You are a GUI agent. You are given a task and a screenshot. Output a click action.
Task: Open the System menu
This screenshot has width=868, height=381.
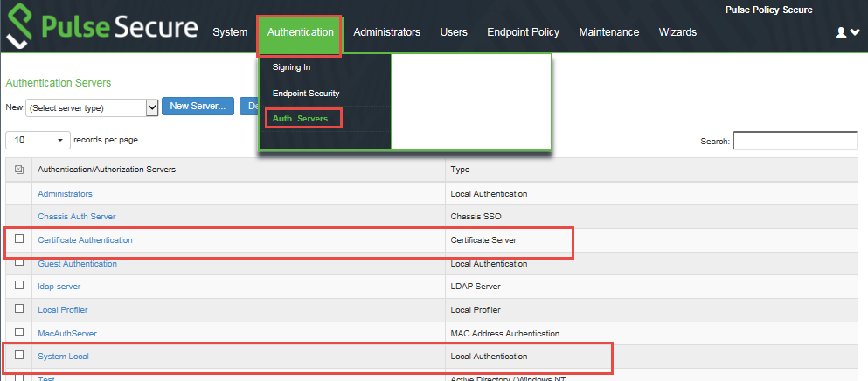(230, 32)
